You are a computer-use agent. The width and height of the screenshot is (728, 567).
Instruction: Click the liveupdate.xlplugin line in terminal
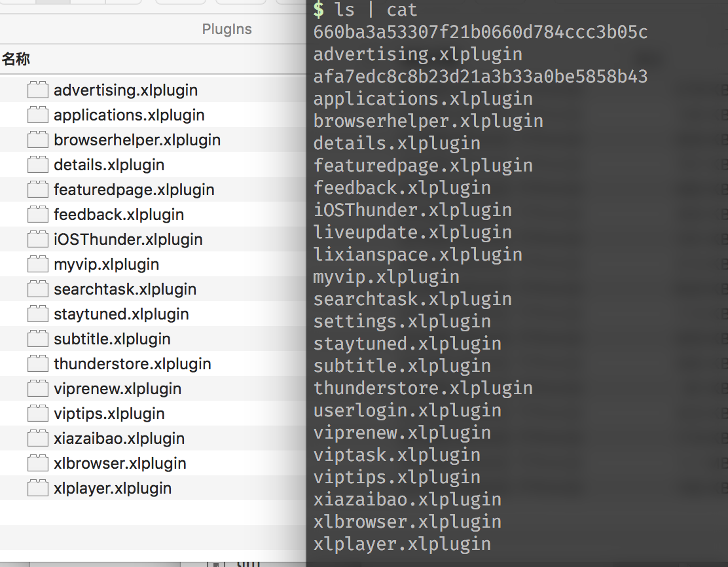click(412, 232)
